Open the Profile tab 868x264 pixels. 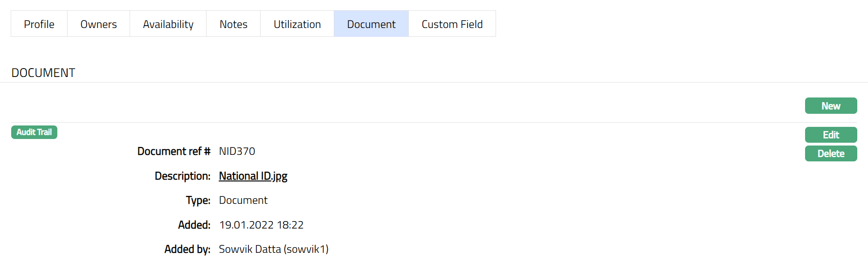(x=39, y=24)
